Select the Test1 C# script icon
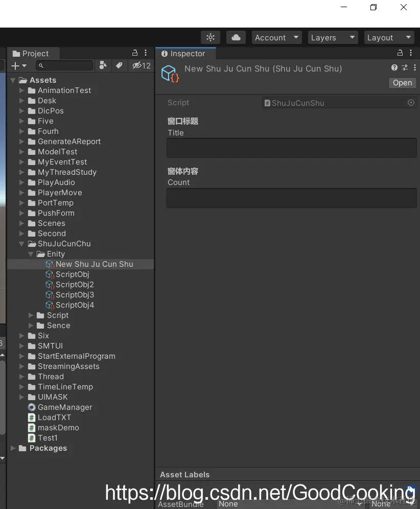420x509 pixels. (32, 438)
